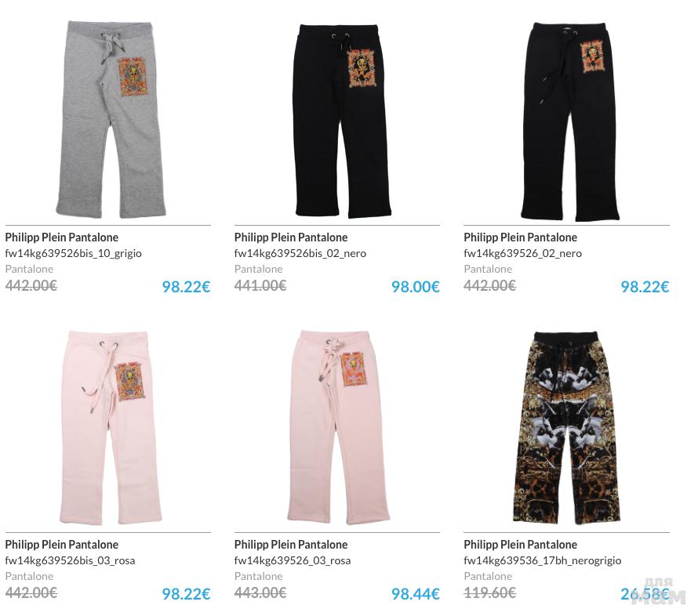698x616 pixels.
Task: Select the code fw14kg639526bis_10_grigio
Action: [74, 253]
